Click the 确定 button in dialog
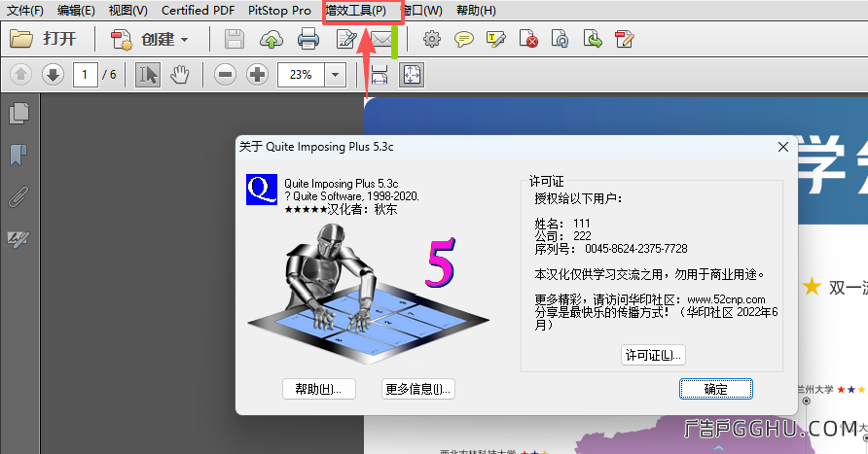 coord(715,389)
